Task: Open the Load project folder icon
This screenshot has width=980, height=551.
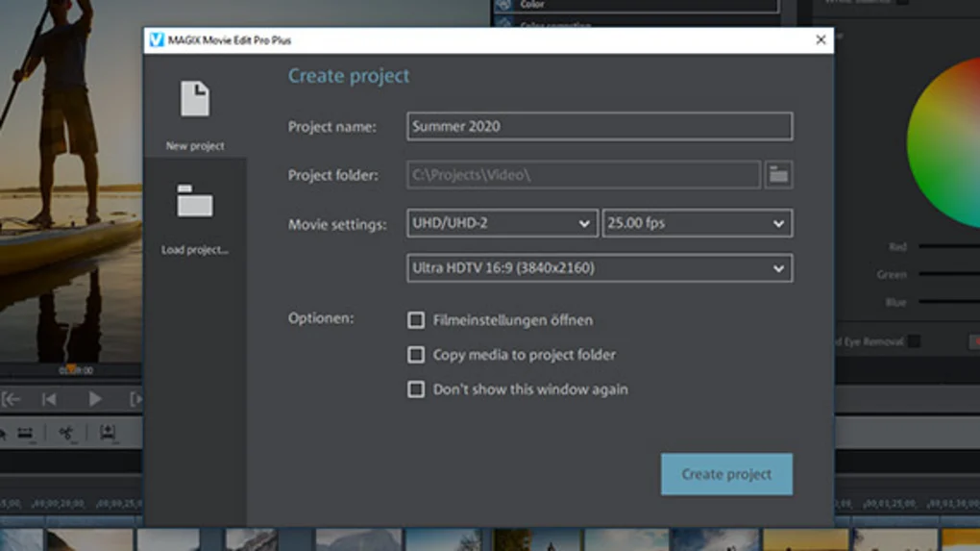Action: click(x=195, y=201)
